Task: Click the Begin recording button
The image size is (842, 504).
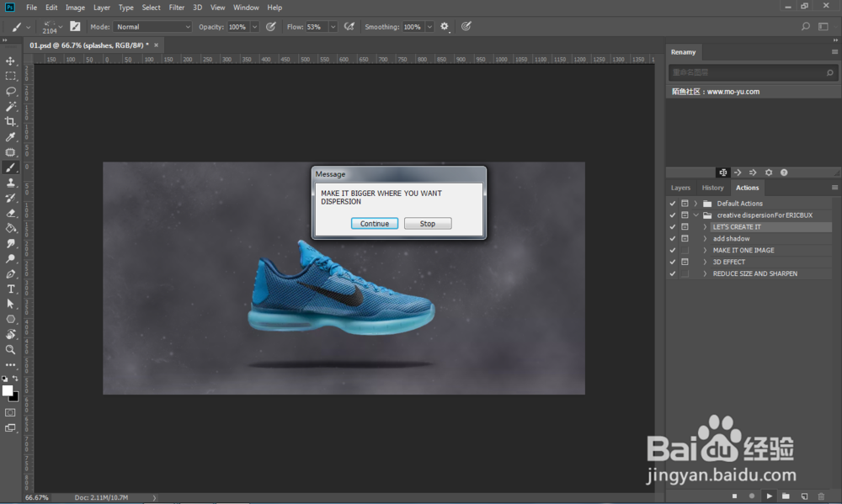Action: click(x=752, y=496)
